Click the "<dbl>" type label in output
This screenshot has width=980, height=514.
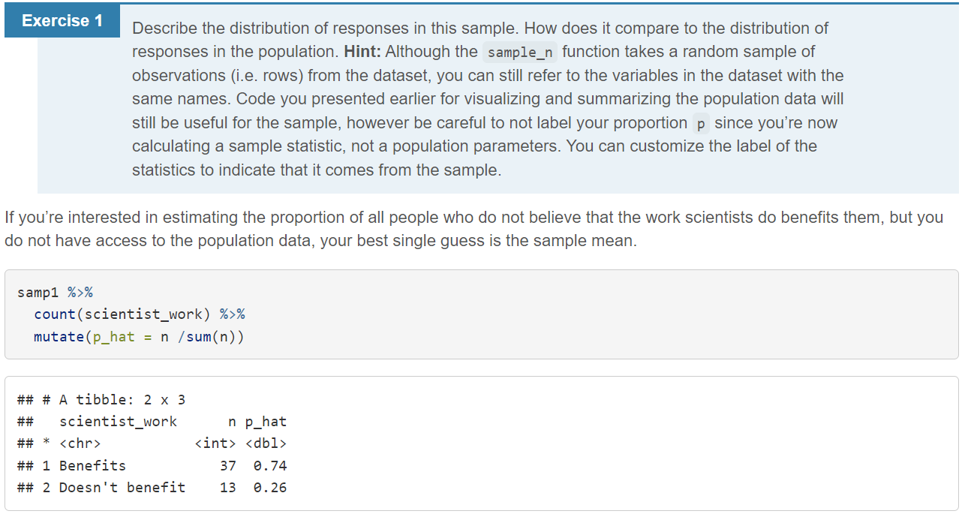(266, 443)
